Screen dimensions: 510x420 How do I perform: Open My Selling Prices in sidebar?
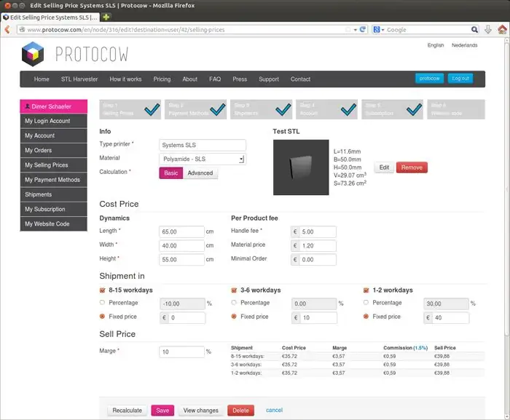(54, 165)
